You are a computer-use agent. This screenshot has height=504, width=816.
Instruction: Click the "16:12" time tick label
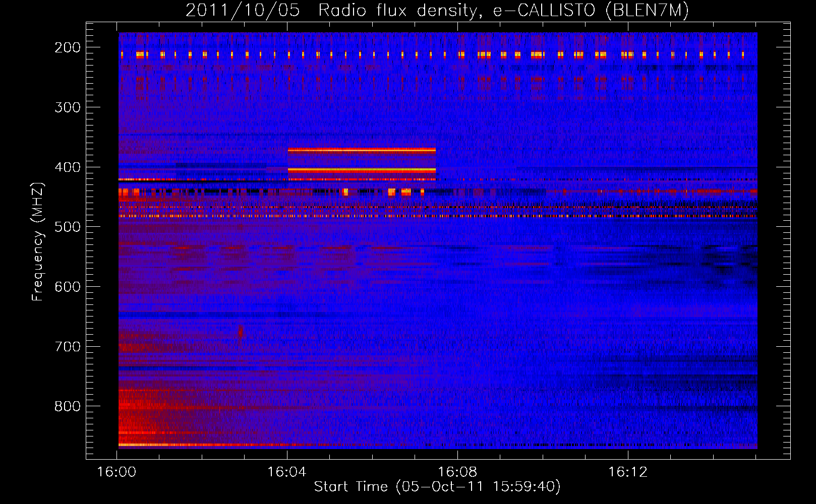(628, 472)
